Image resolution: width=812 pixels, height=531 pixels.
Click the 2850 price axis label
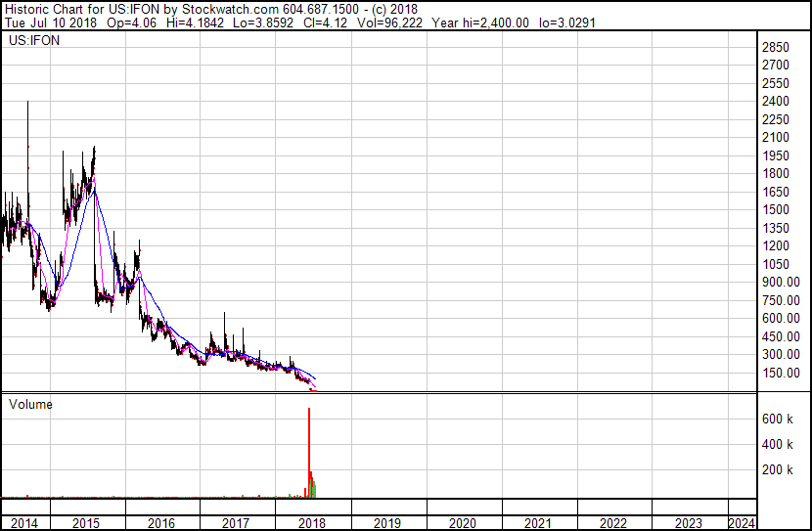(775, 47)
